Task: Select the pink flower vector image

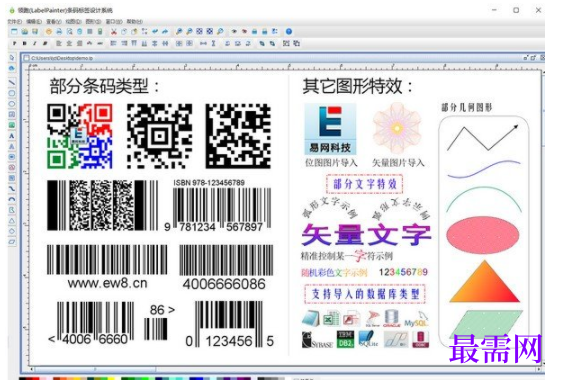Action: coord(397,128)
